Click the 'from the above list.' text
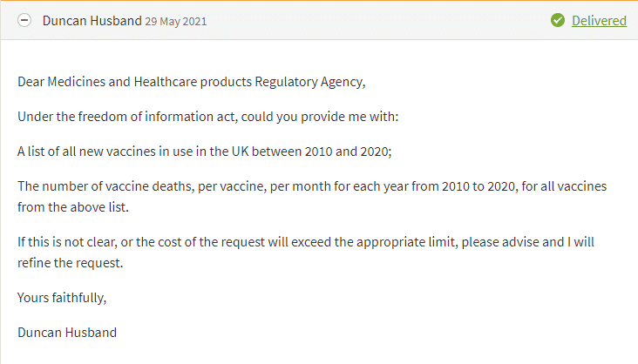Viewport: 638px width, 364px height. point(73,207)
